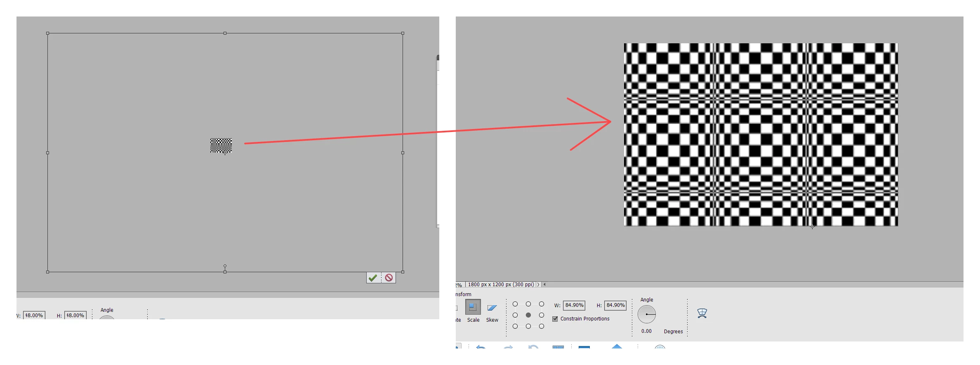Image resolution: width=980 pixels, height=365 pixels.
Task: Set reference point to bottom-left
Action: [x=515, y=326]
